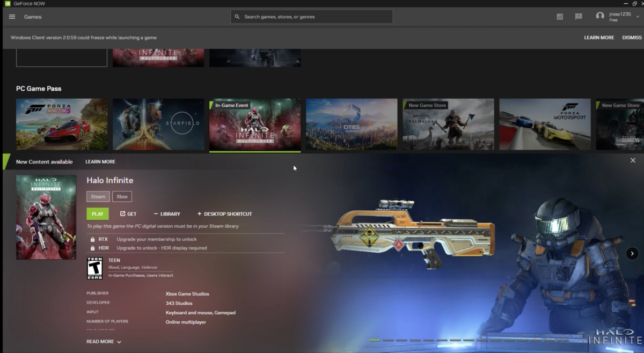This screenshot has width=644, height=353.
Task: Click the "Halo Infinite" game title
Action: 110,180
